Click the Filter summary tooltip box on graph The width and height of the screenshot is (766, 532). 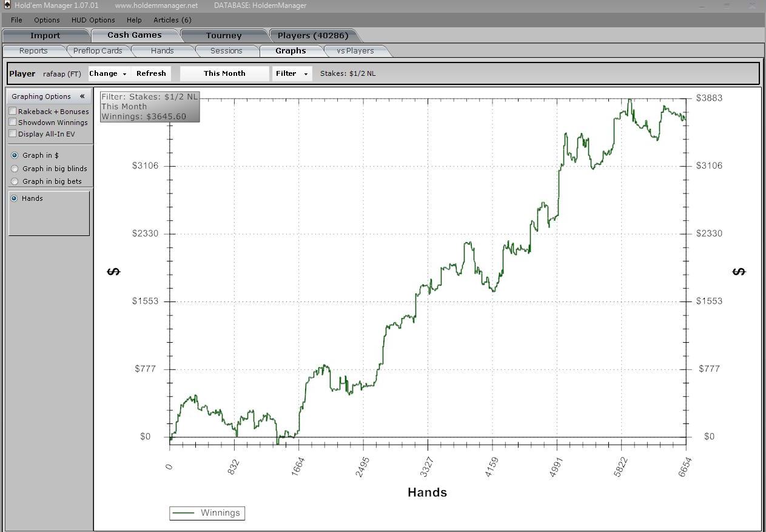[x=150, y=107]
